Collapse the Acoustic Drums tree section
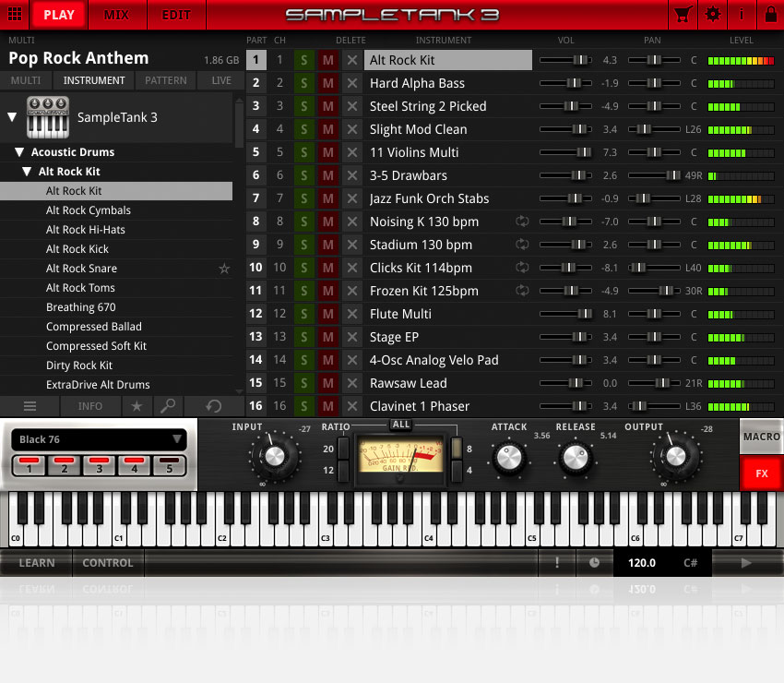This screenshot has width=784, height=683. click(x=18, y=151)
